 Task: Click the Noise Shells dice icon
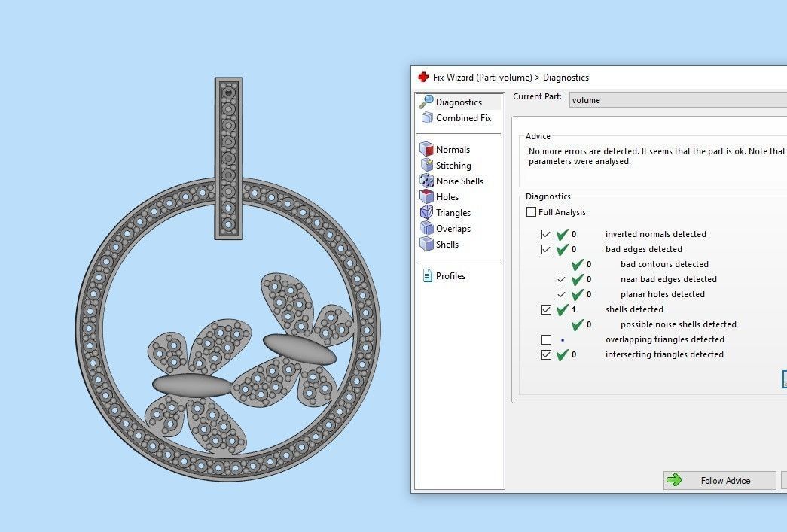point(426,181)
